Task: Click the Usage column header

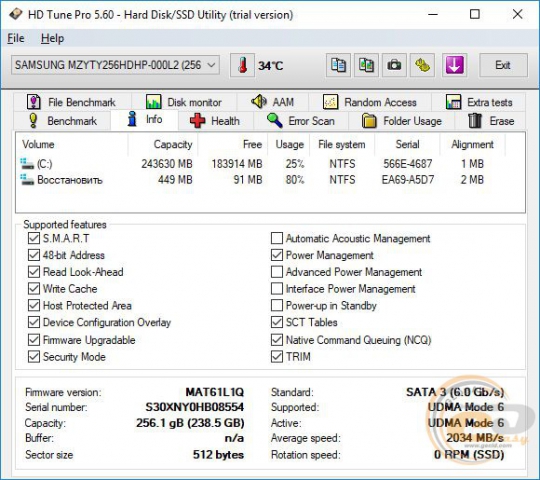Action: pos(289,144)
